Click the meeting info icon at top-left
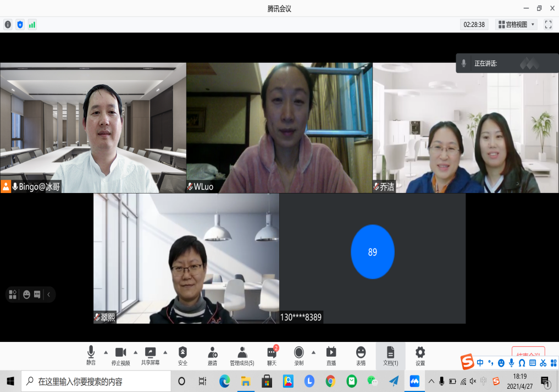The width and height of the screenshot is (559, 392). 8,24
